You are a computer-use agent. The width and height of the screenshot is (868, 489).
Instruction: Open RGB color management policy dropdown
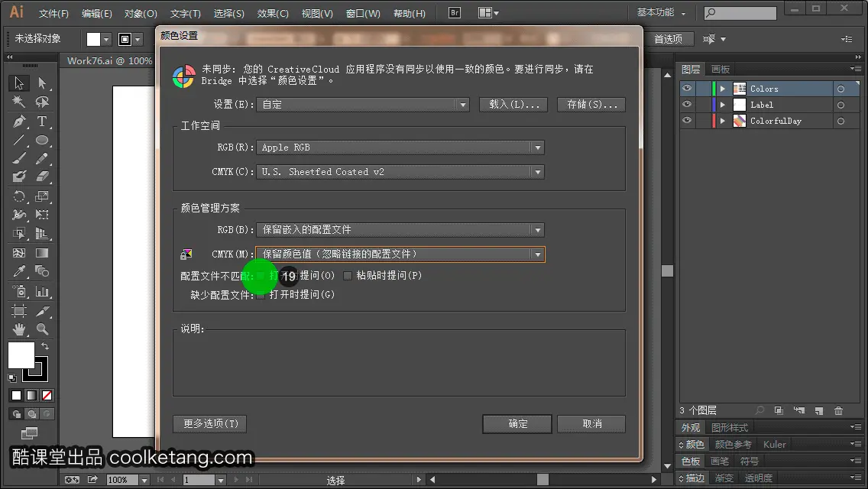click(x=400, y=230)
